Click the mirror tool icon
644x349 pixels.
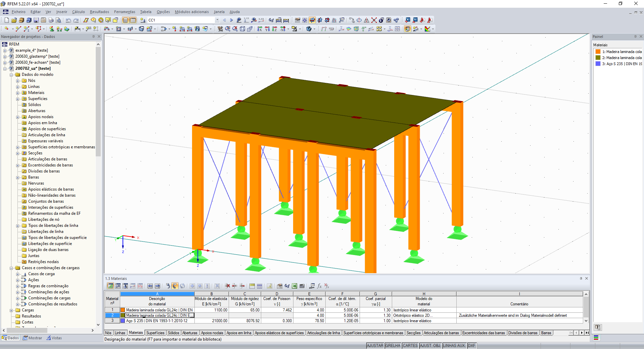(367, 20)
